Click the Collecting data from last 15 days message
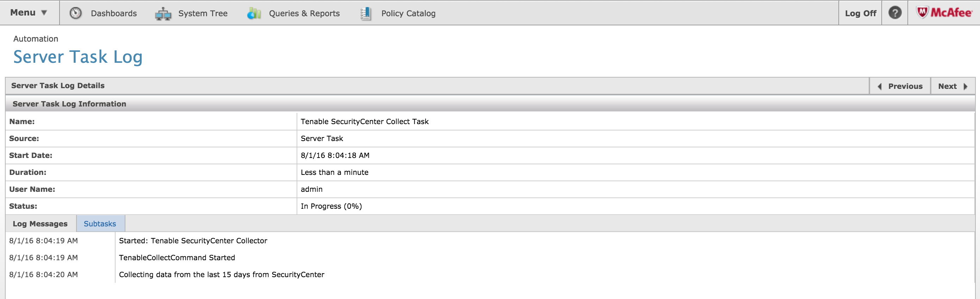The height and width of the screenshot is (299, 980). [x=222, y=275]
